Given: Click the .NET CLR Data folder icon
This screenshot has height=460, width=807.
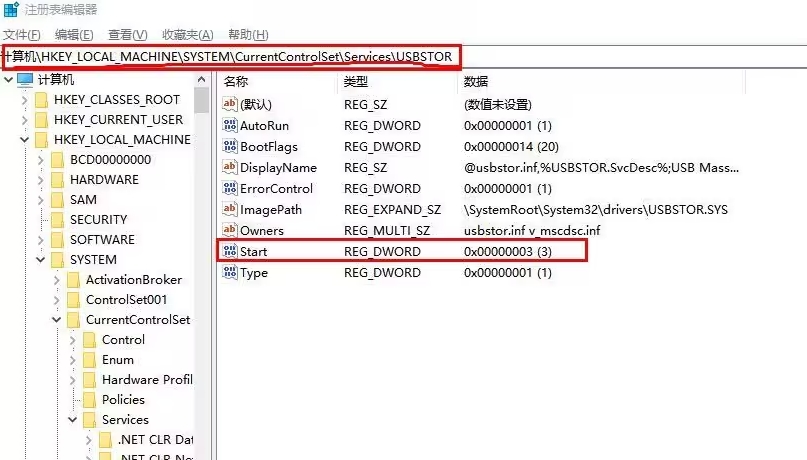Looking at the screenshot, I should coord(106,440).
